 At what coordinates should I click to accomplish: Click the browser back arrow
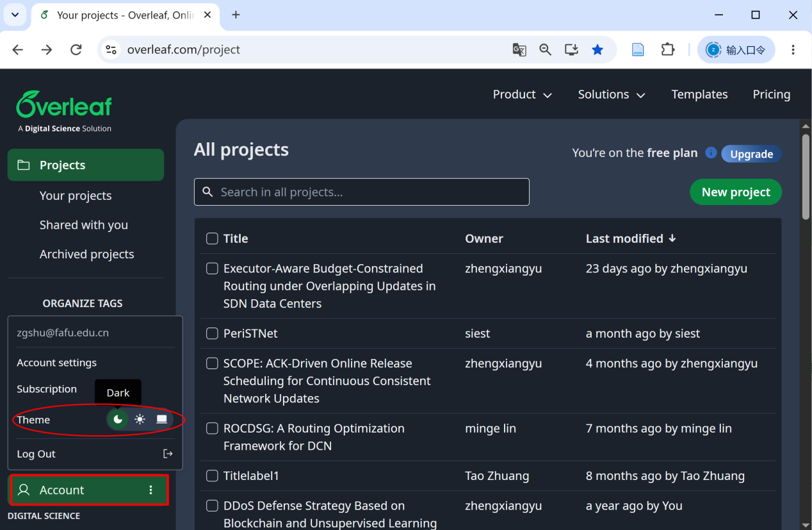click(17, 49)
